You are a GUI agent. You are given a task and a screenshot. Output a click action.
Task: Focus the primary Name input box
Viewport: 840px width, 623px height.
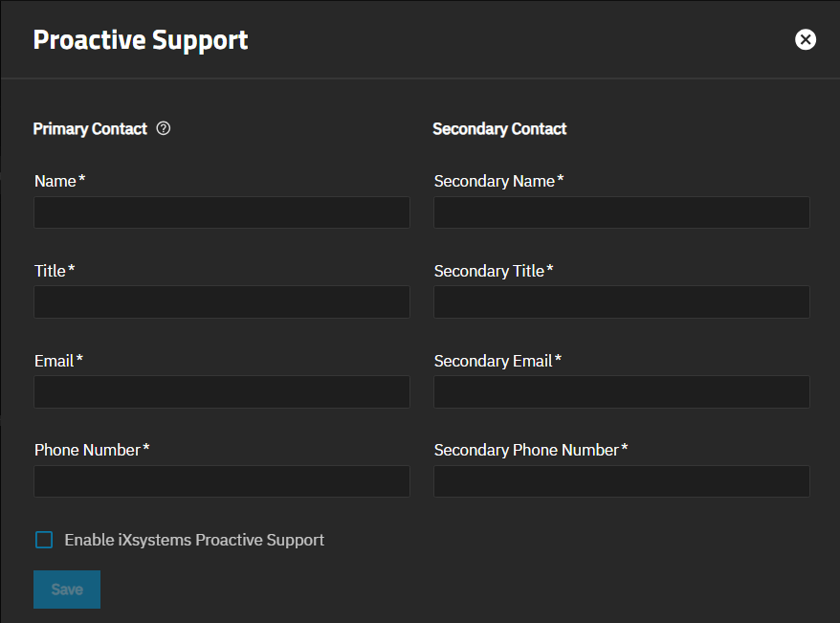[x=222, y=212]
